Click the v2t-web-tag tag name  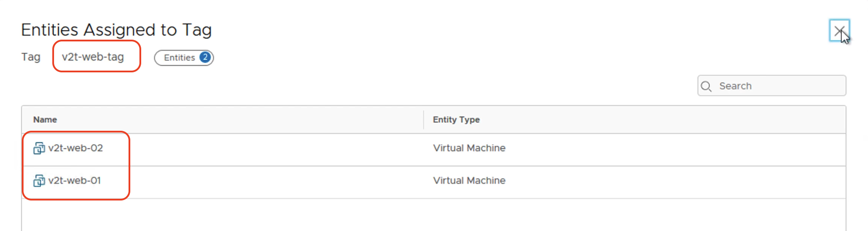pos(93,57)
